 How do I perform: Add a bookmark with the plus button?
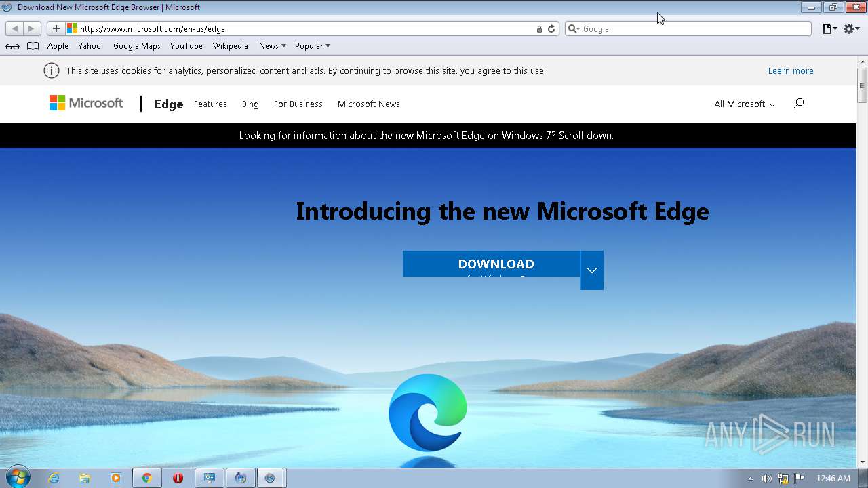click(x=56, y=28)
